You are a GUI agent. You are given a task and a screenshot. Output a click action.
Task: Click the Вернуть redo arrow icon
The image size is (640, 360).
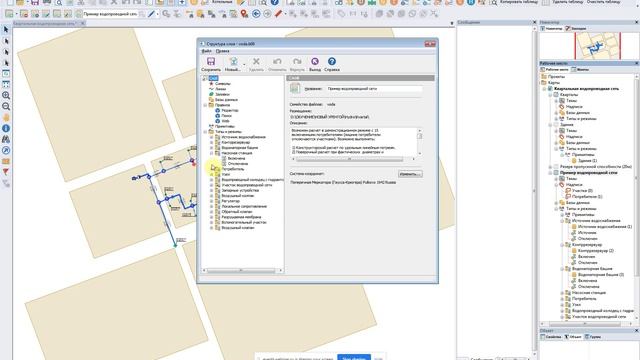[297, 62]
